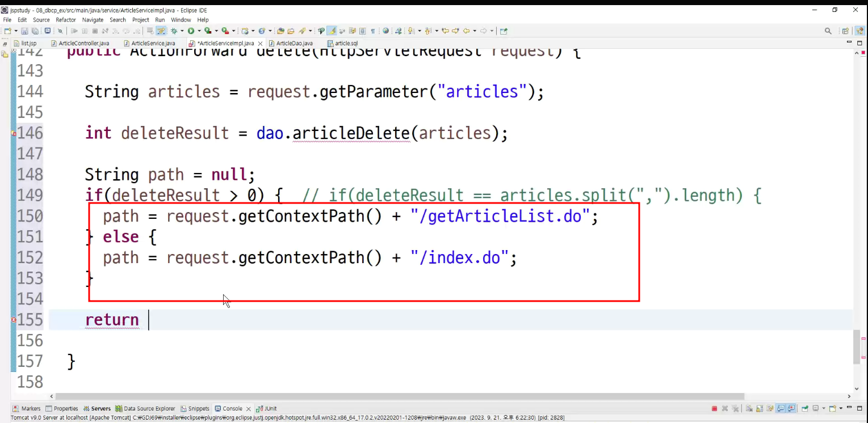Open Forward navigation history dropdown
Screen dimensions: 868x423
492,31
